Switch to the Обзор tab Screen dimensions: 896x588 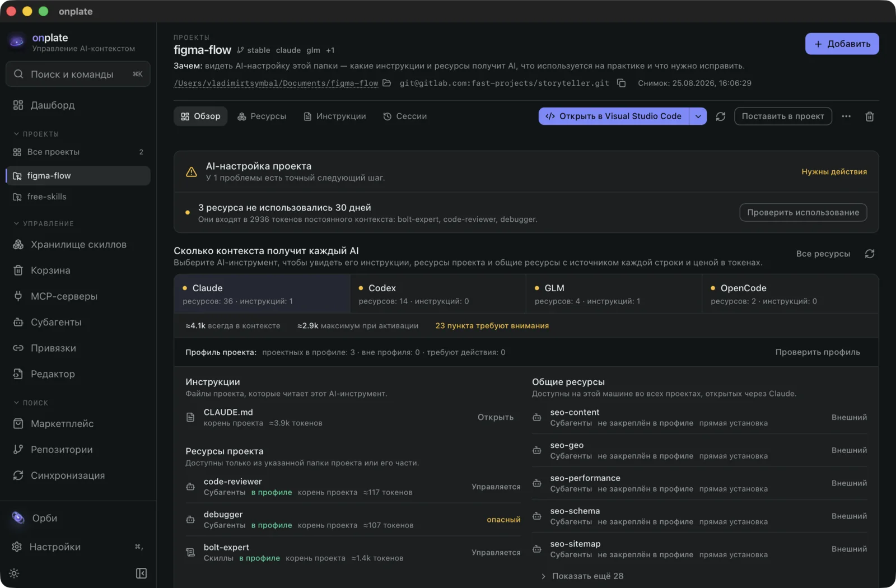200,116
